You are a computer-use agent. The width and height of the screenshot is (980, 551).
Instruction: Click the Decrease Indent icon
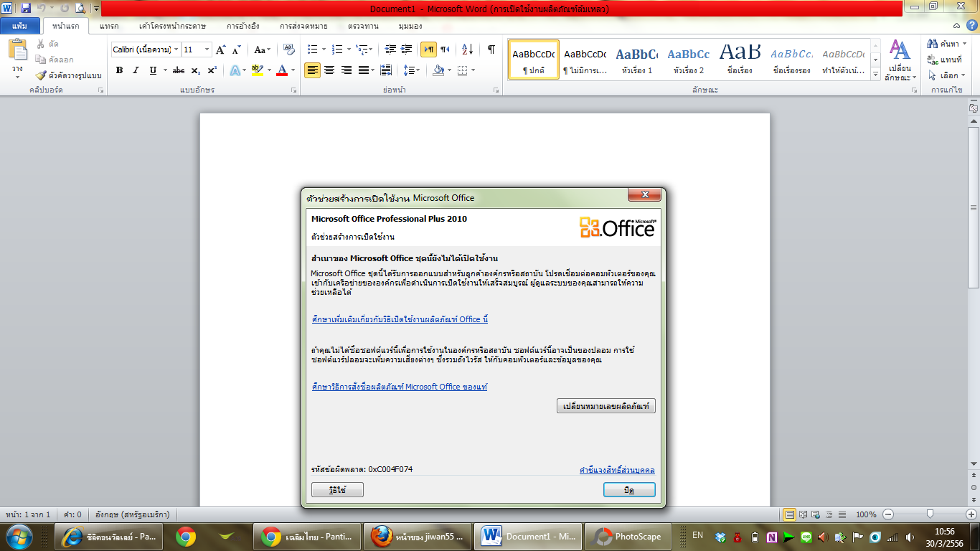[x=391, y=50]
